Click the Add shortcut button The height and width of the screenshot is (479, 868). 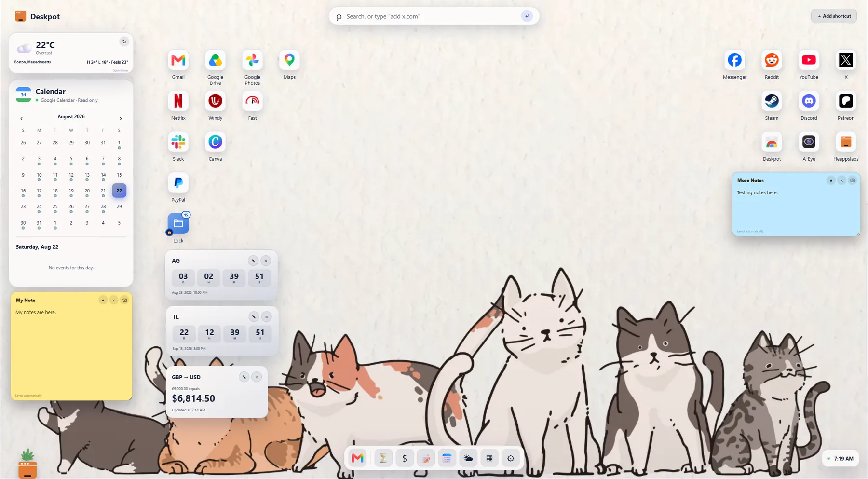click(834, 16)
